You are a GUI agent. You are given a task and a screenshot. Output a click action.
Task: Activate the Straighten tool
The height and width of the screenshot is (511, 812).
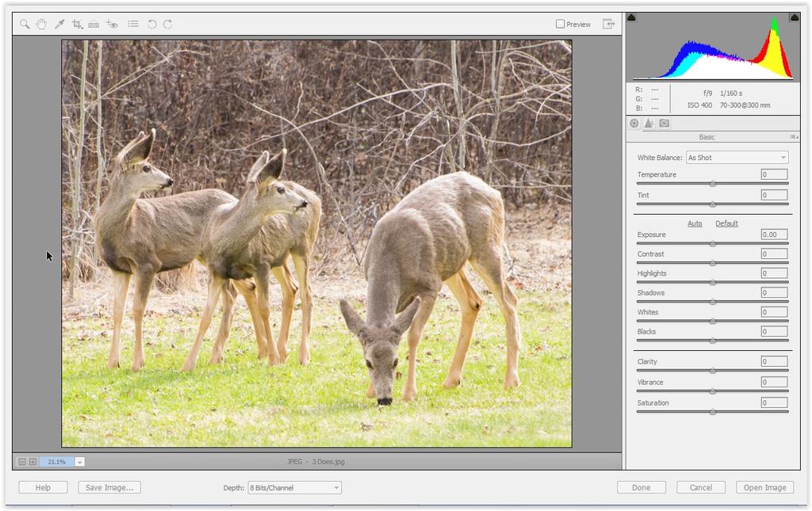pos(94,25)
